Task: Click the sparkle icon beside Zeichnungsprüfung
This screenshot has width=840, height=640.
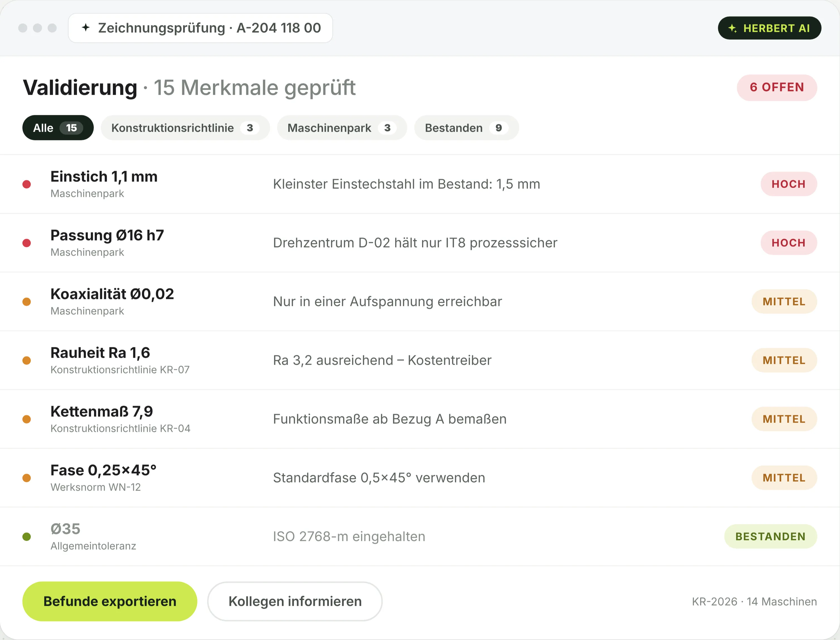Action: coord(86,27)
